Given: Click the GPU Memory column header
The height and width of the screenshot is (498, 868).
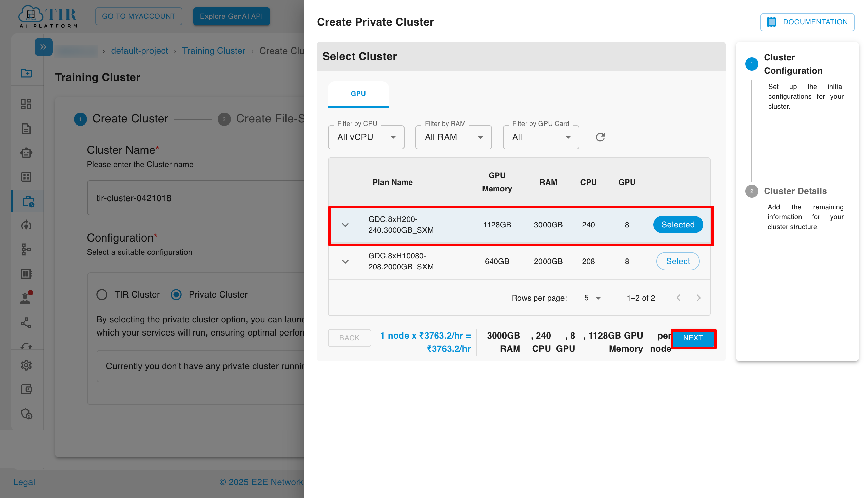Looking at the screenshot, I should [x=497, y=182].
